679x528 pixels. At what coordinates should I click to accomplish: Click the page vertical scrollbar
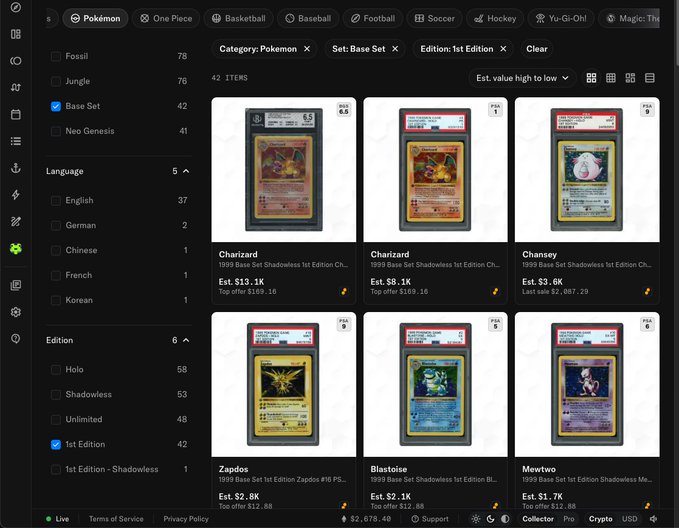point(676,32)
